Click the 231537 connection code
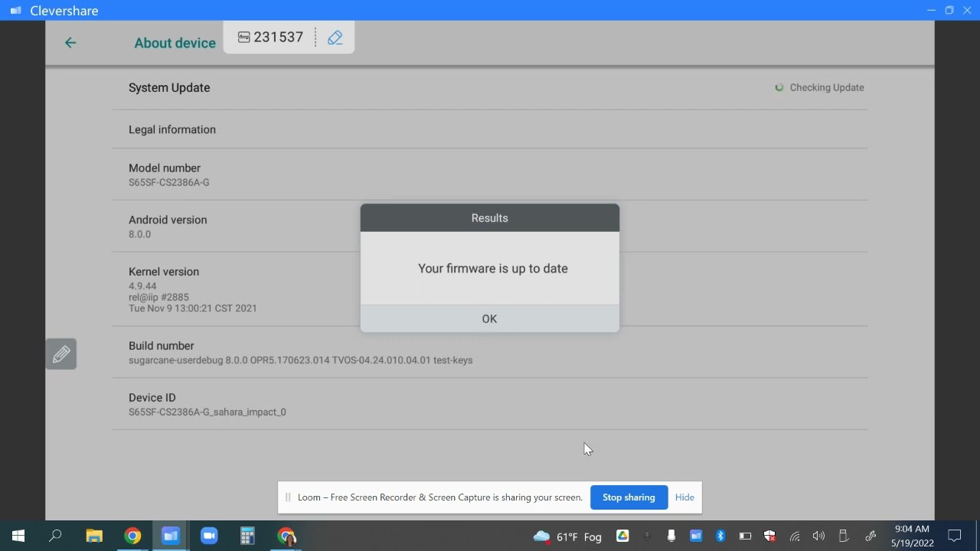Screen dimensions: 980x551 270,37
